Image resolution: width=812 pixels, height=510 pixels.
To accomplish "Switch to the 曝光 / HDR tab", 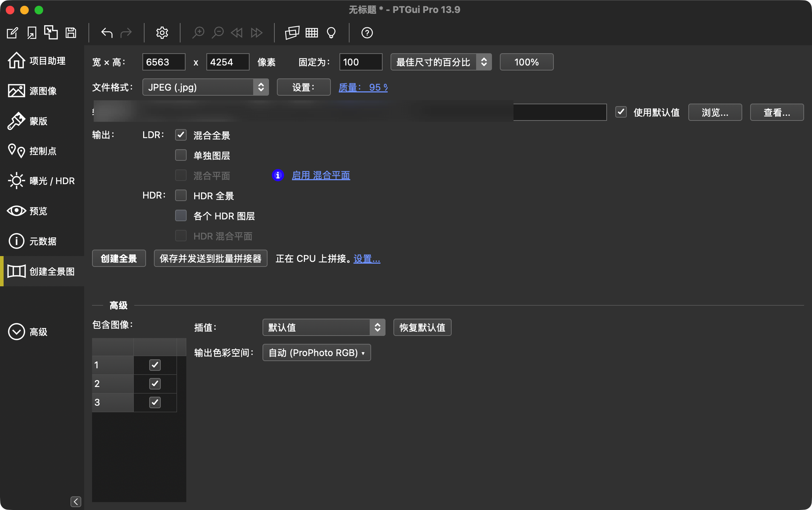I will click(x=42, y=181).
